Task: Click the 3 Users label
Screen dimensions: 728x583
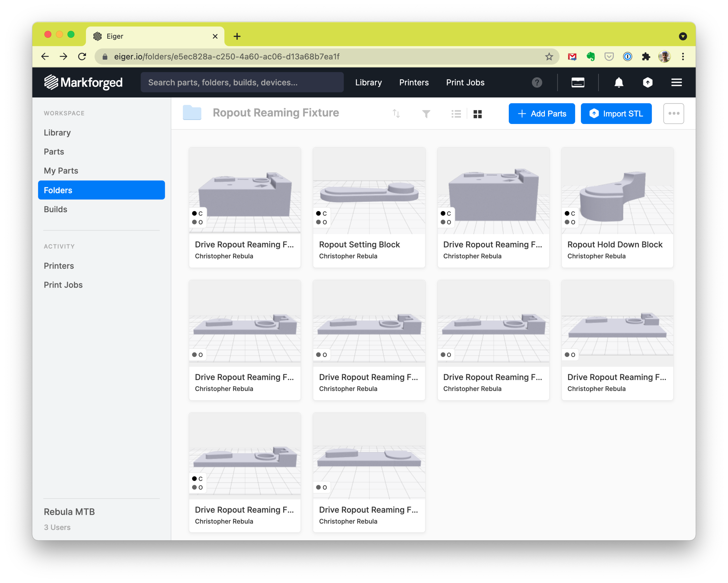Action: (x=57, y=527)
